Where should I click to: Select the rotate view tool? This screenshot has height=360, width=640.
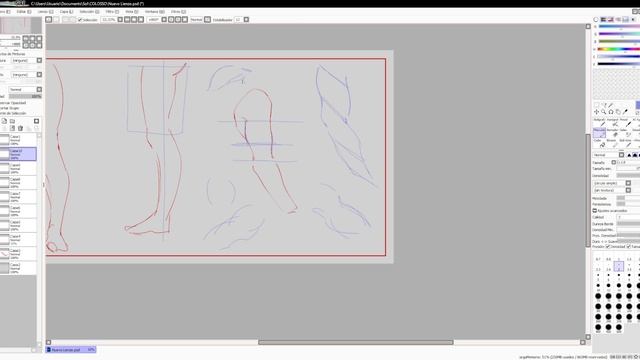tap(611, 112)
